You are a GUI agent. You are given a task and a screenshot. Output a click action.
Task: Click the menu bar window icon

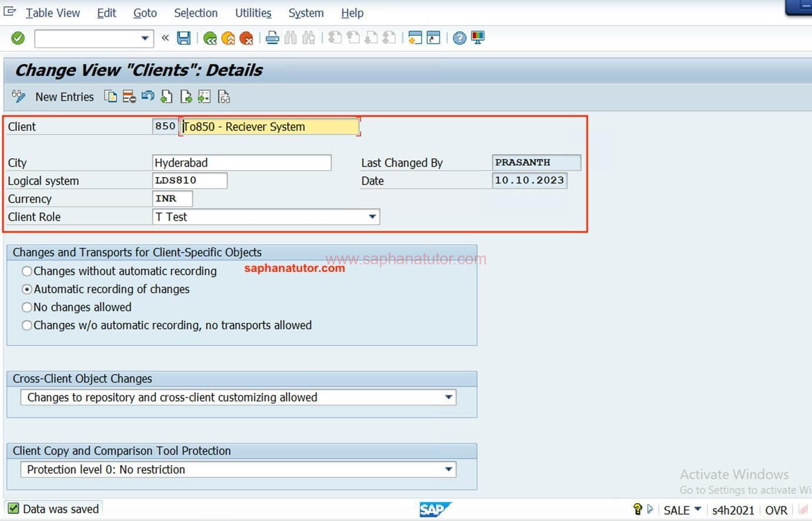click(x=10, y=12)
